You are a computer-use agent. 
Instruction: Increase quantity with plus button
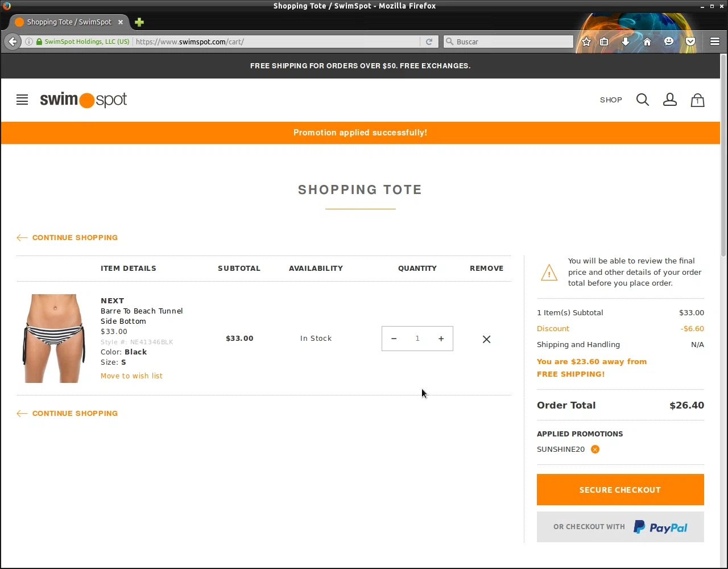[x=441, y=339]
